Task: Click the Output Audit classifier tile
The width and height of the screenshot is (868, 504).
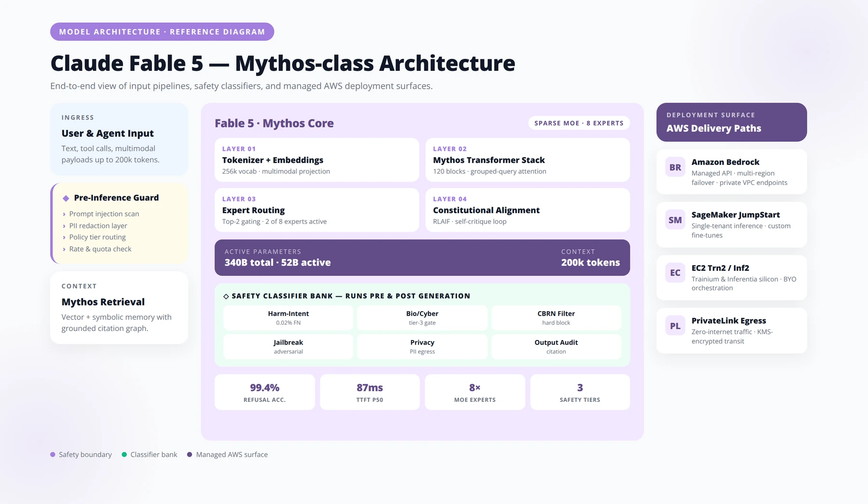Action: click(556, 347)
